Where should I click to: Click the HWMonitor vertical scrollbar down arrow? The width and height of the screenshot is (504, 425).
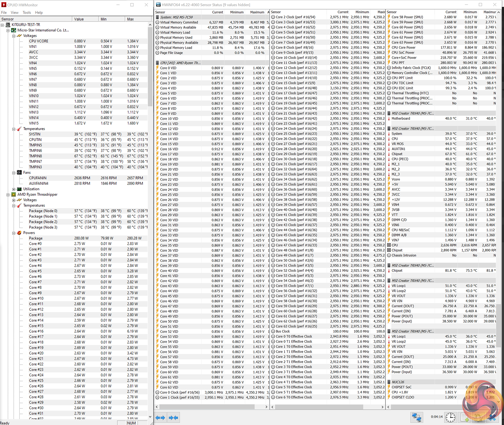click(150, 417)
